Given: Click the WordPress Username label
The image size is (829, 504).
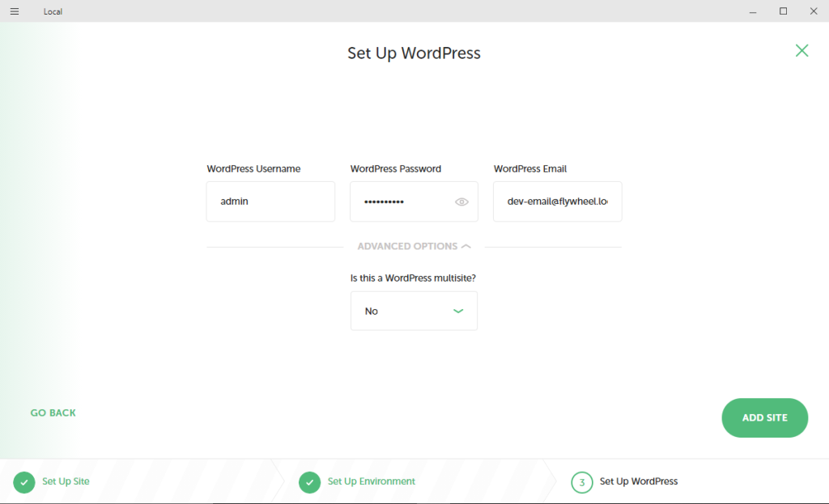Looking at the screenshot, I should (253, 168).
